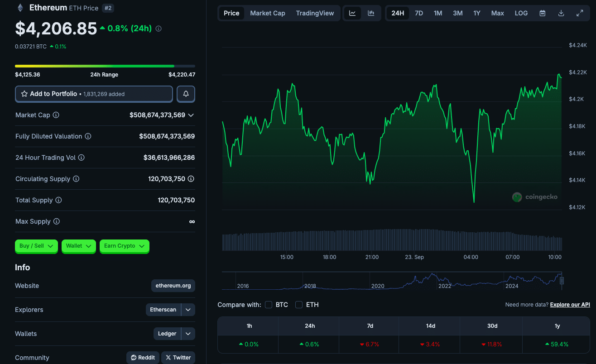Tick the ETH compare checkbox
The image size is (596, 364).
coord(299,305)
